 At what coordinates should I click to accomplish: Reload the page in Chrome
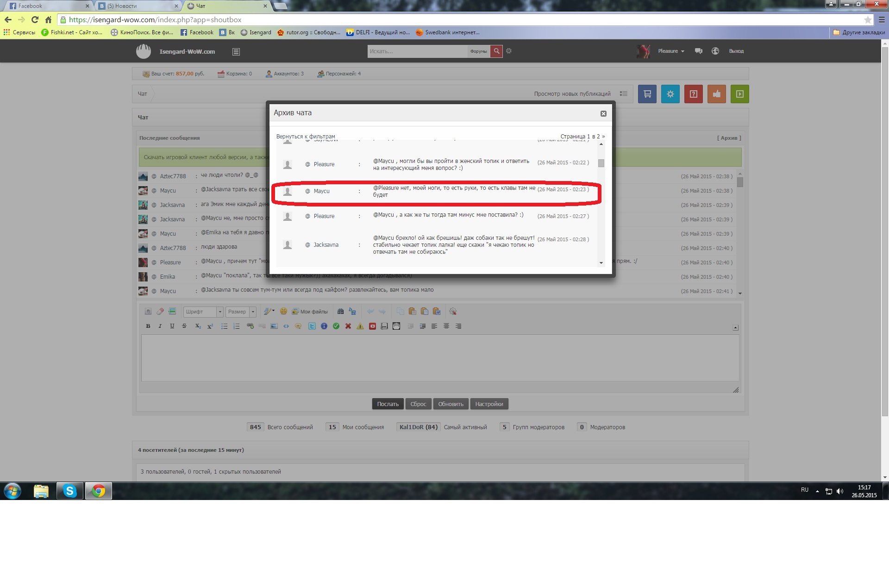coord(35,19)
